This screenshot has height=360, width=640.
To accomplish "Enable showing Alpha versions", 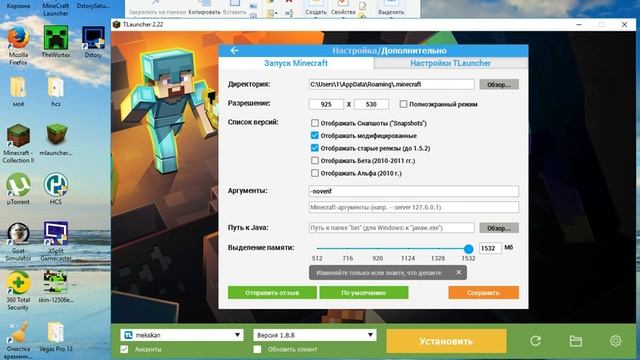I will pos(315,173).
